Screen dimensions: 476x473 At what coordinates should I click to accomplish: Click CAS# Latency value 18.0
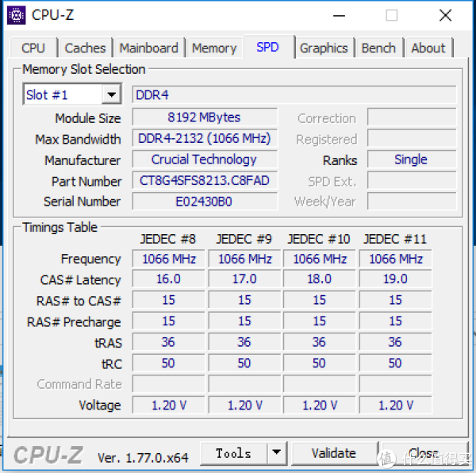click(x=320, y=279)
